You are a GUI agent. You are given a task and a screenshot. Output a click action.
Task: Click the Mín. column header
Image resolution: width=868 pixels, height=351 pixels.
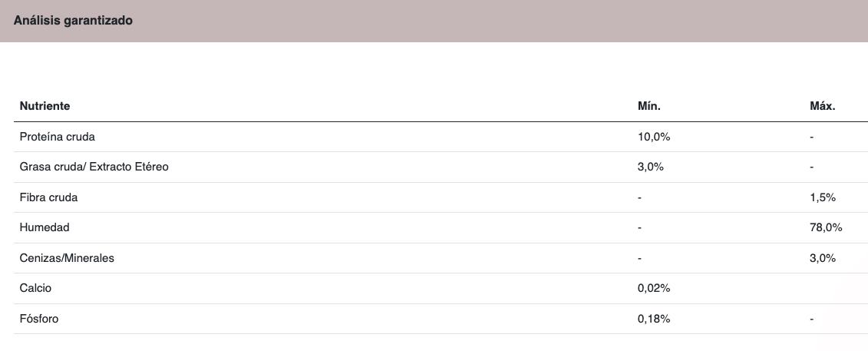(x=649, y=106)
